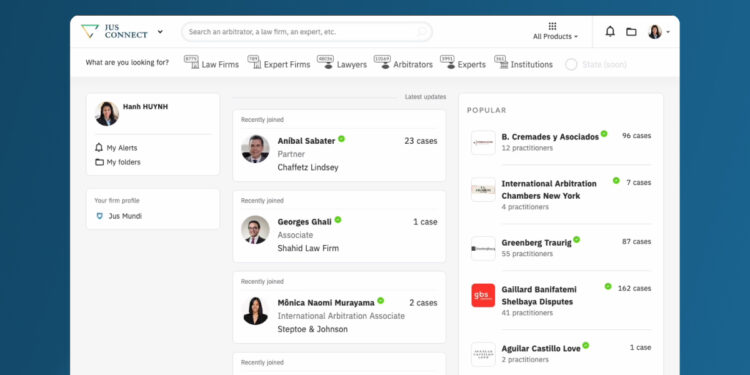Click the 'Latest updates' label

tap(425, 97)
